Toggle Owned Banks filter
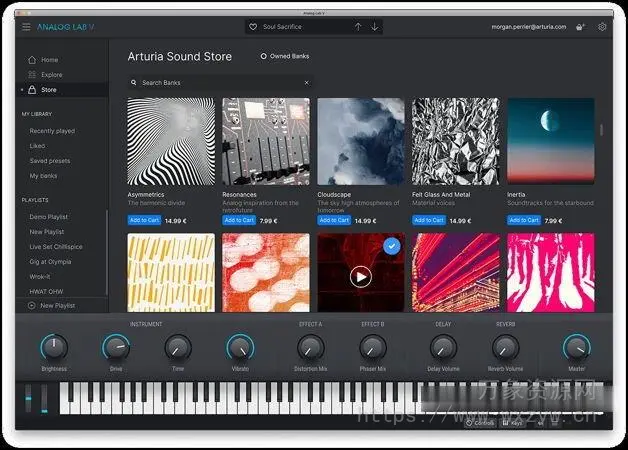Viewport: 628px width, 450px height. tap(285, 56)
